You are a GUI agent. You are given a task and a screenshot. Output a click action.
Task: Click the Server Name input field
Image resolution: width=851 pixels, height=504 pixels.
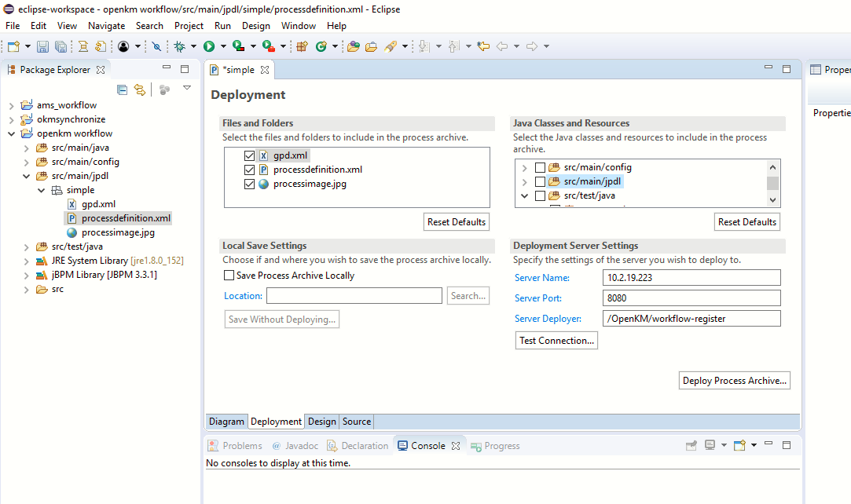pos(691,278)
